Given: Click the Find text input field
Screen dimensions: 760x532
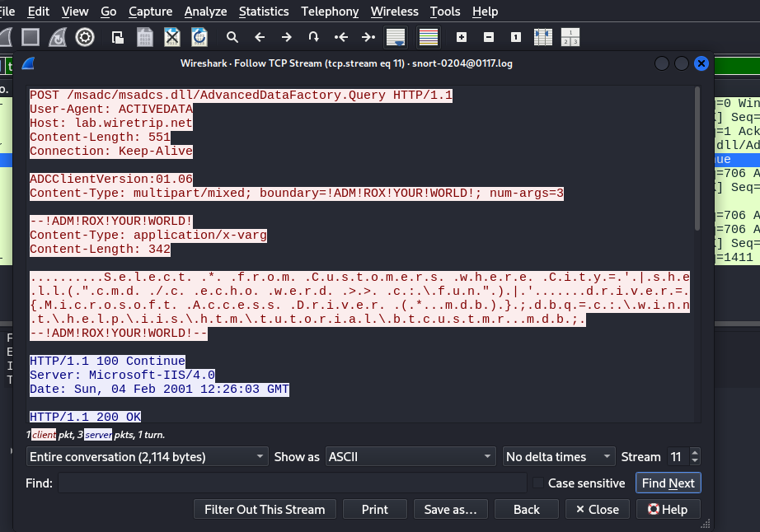Looking at the screenshot, I should click(x=293, y=483).
